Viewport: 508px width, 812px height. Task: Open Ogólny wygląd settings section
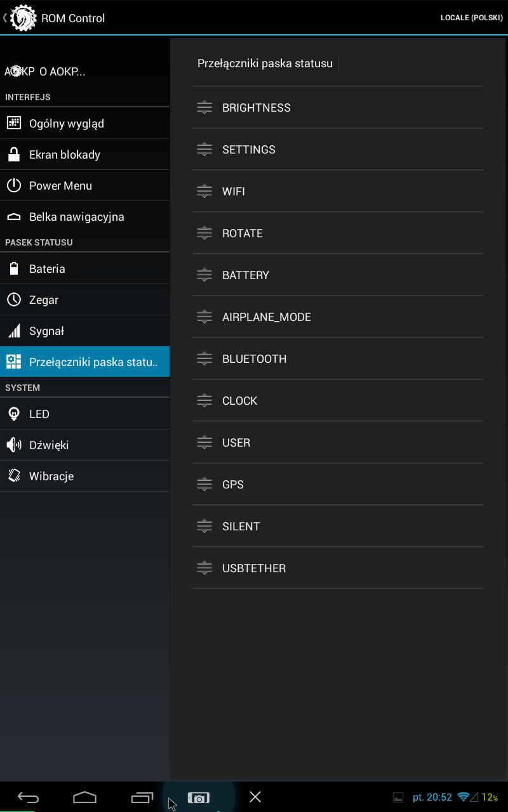pos(84,123)
